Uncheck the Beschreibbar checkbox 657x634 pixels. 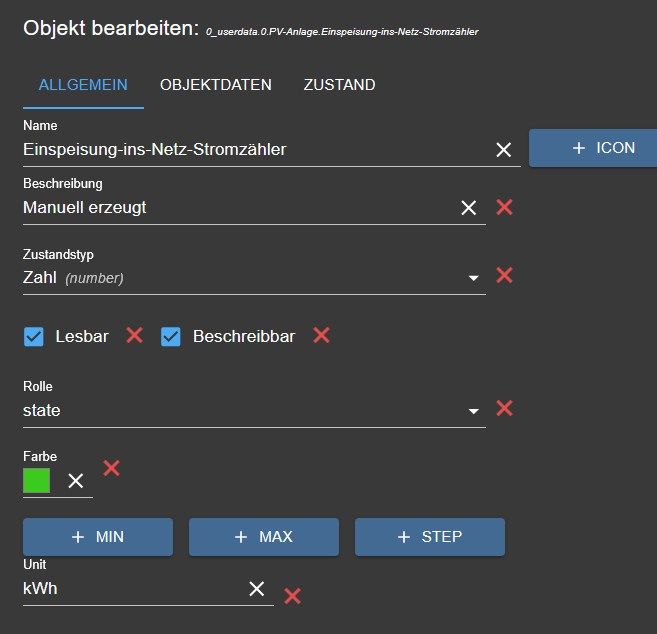(x=171, y=337)
